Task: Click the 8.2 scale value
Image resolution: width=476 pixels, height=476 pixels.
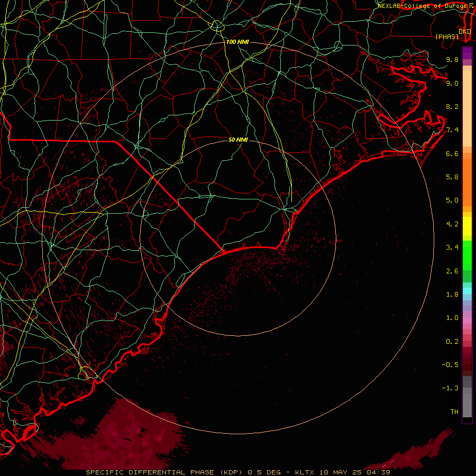Action: (452, 106)
